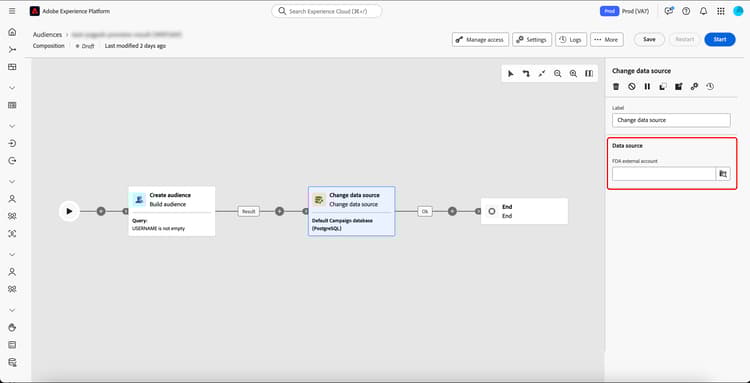Save the composition
Screen dimensions: 750x383
(649, 39)
